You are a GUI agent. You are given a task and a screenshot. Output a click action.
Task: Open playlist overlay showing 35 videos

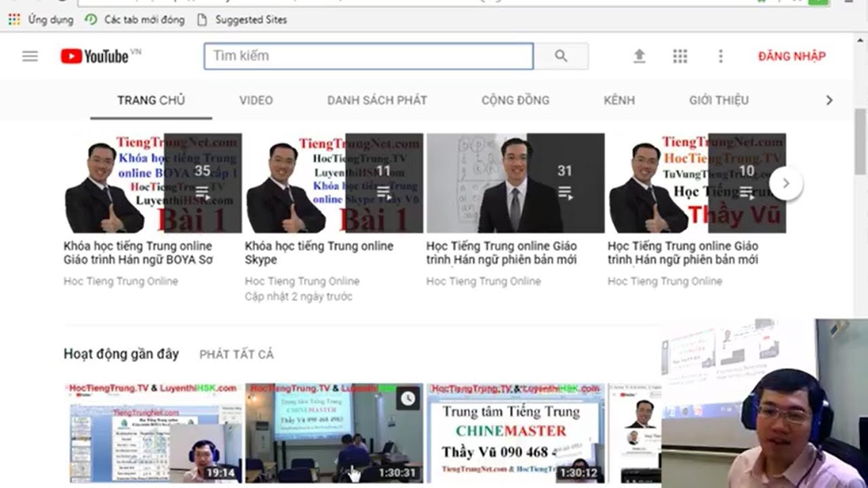203,183
